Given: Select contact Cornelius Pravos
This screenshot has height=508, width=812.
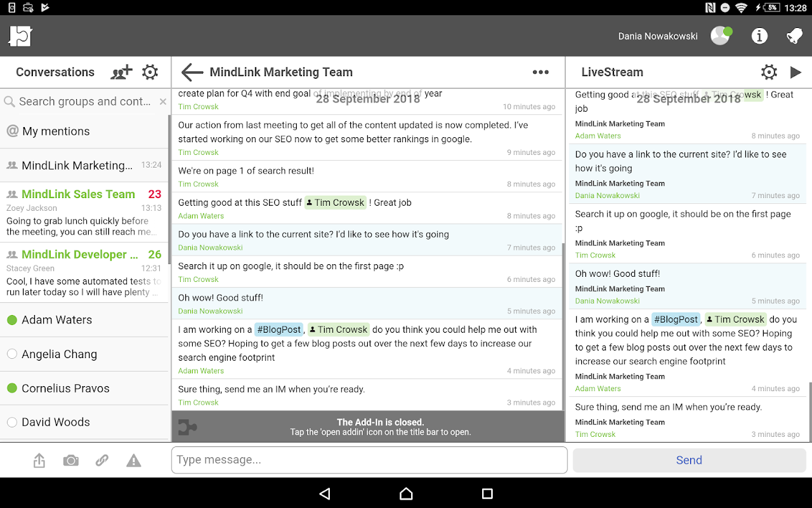Looking at the screenshot, I should pyautogui.click(x=85, y=388).
